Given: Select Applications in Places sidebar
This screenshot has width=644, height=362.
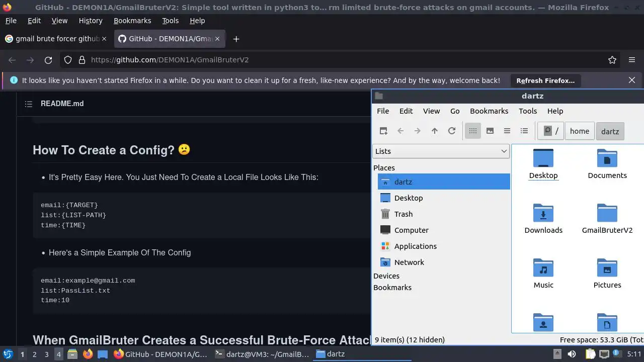Looking at the screenshot, I should click(444, 246).
